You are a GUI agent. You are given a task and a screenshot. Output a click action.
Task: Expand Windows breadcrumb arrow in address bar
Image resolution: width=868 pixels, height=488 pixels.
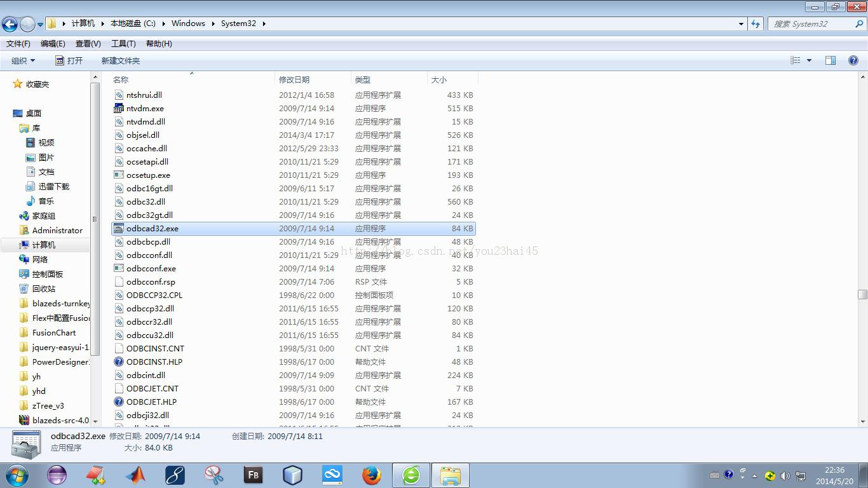click(213, 24)
